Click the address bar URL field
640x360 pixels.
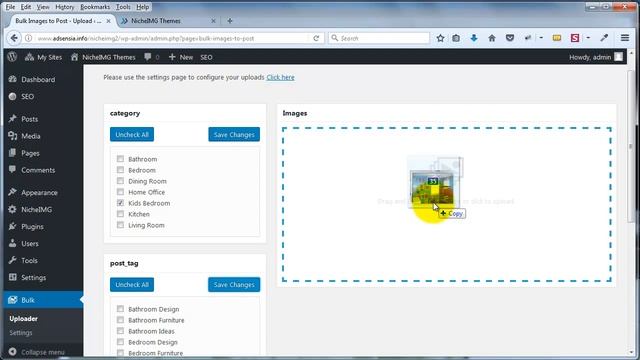tap(171, 38)
